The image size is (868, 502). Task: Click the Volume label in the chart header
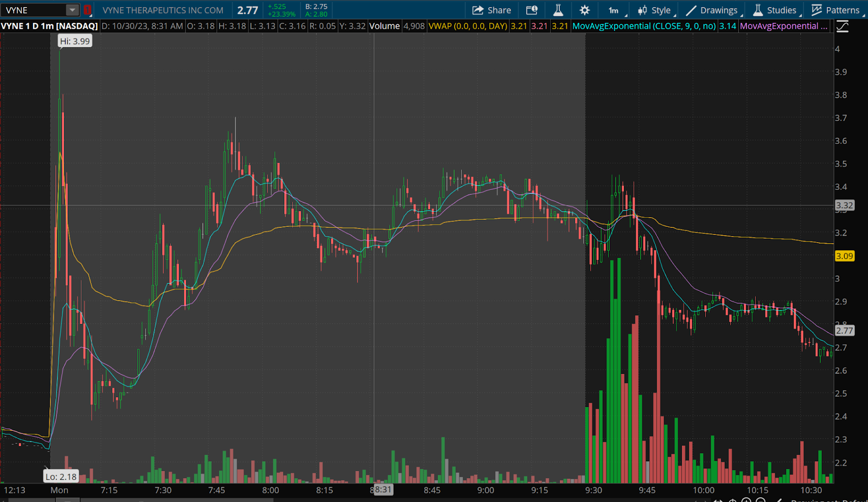coord(385,26)
